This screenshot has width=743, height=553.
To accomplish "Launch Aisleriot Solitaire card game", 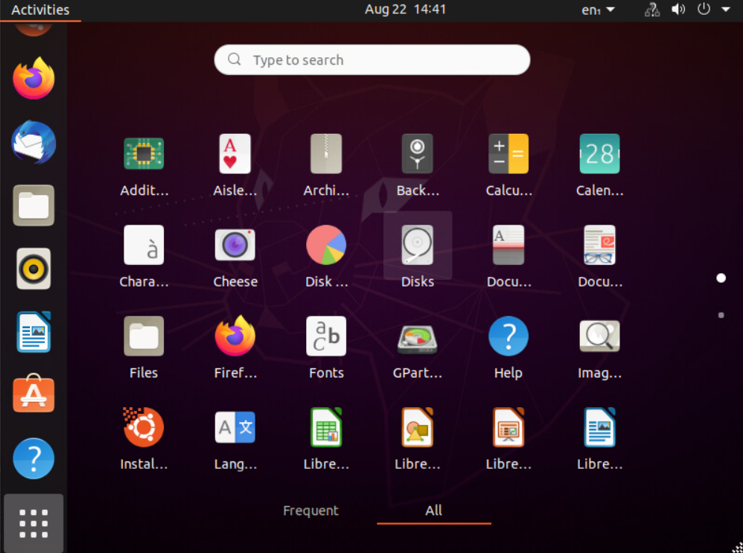I will (x=235, y=154).
